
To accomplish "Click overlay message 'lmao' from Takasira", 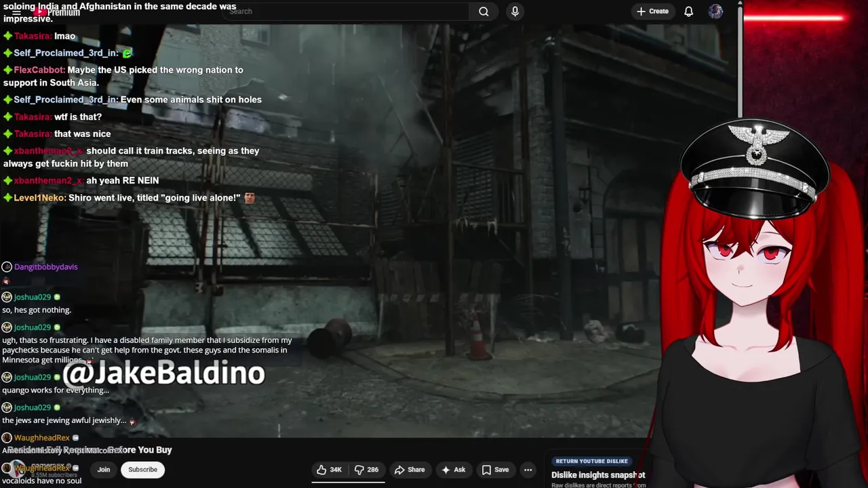I will (x=65, y=37).
